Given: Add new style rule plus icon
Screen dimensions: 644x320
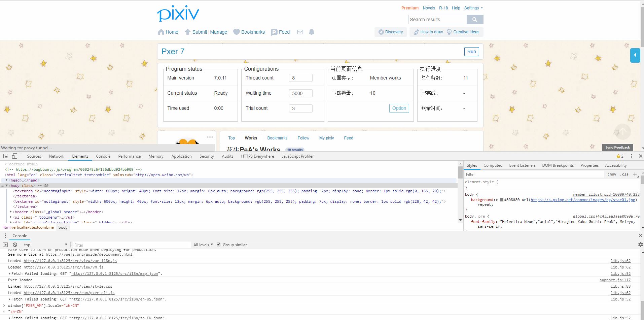Looking at the screenshot, I should (x=635, y=174).
